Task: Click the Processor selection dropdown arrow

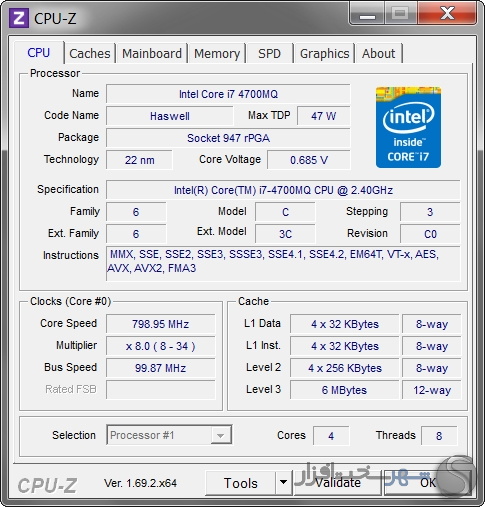Action: pos(220,435)
